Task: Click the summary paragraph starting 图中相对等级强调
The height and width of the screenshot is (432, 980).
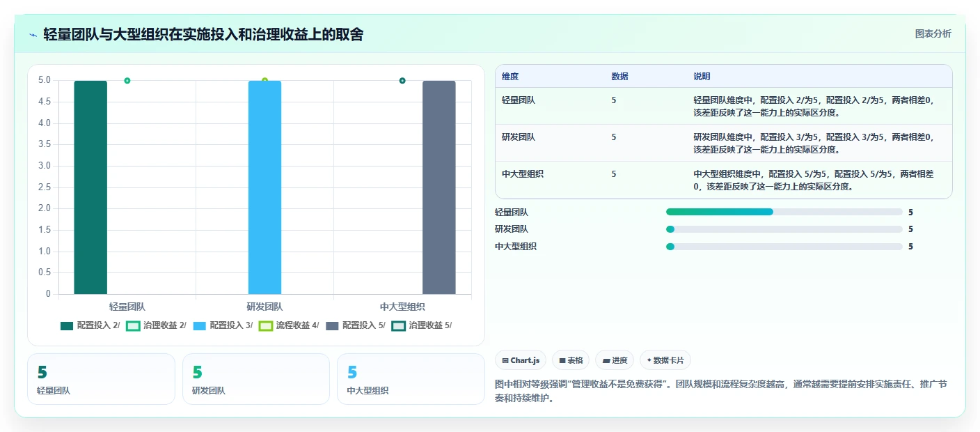Action: 720,392
